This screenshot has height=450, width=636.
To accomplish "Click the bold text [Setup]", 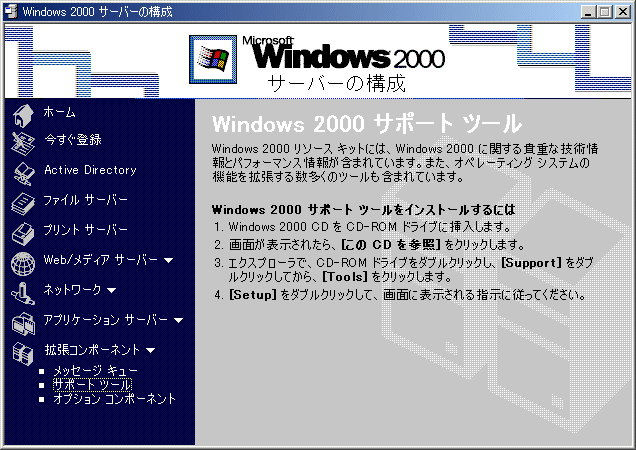I will click(253, 295).
